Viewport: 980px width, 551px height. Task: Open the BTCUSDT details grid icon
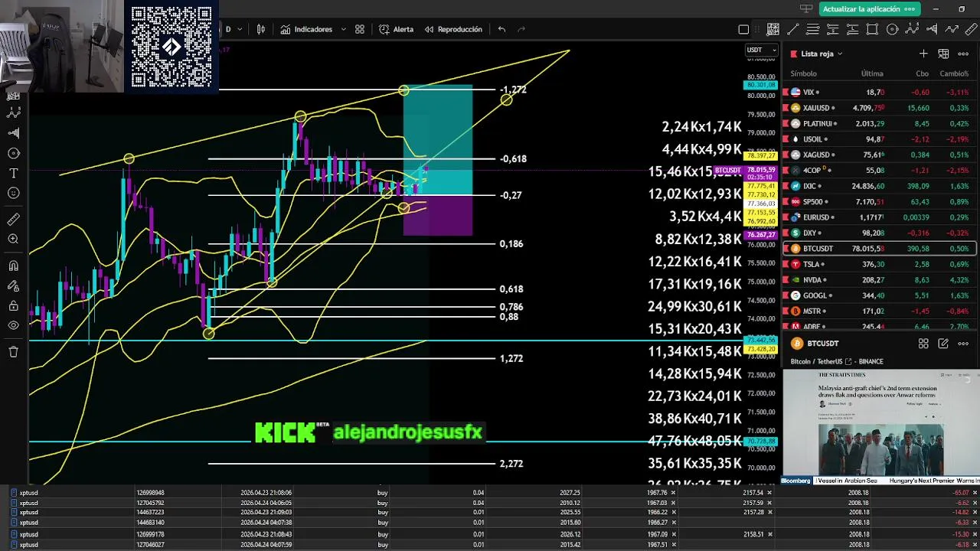(x=923, y=344)
